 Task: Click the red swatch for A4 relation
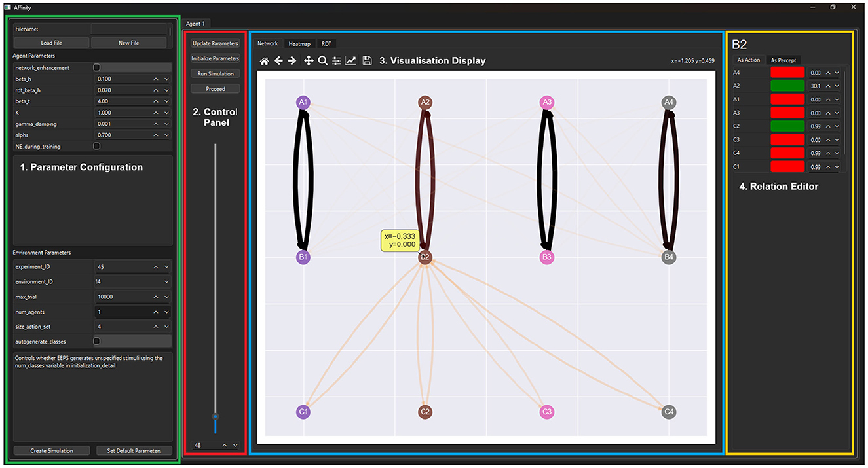click(787, 73)
